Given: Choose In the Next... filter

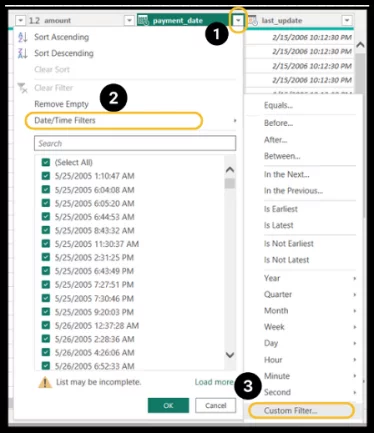Looking at the screenshot, I should point(286,174).
